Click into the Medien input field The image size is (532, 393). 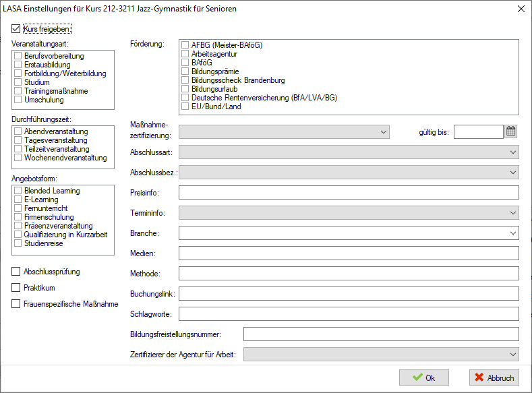tap(349, 253)
